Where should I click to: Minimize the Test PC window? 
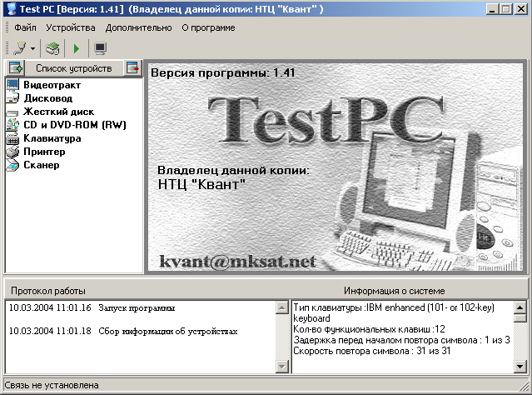pos(492,8)
